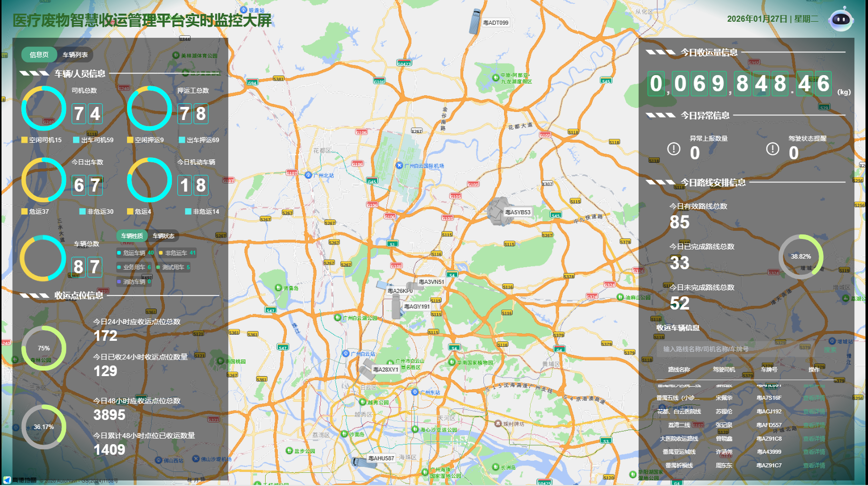This screenshot has width=868, height=486.
Task: Click the 华南国家植物园 icon
Action: pos(452,362)
